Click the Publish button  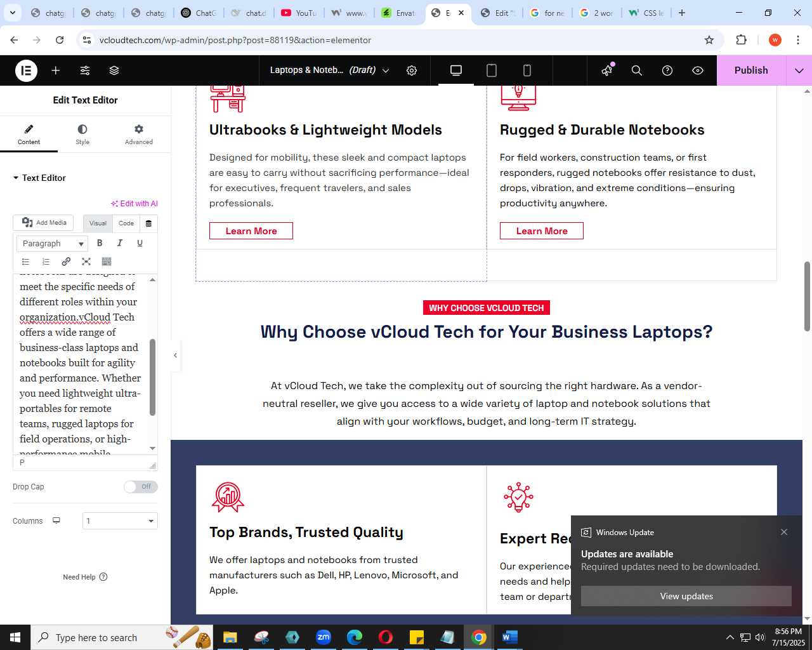coord(751,70)
